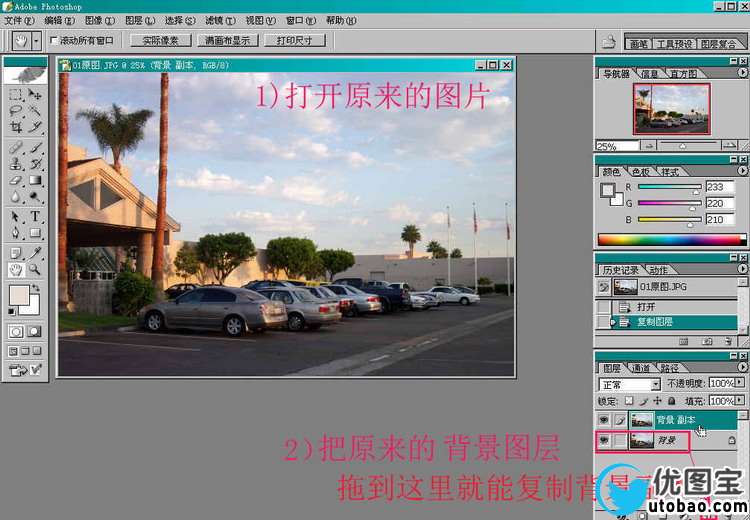Toggle link box of 背景 layer
This screenshot has height=520, width=750.
(620, 440)
